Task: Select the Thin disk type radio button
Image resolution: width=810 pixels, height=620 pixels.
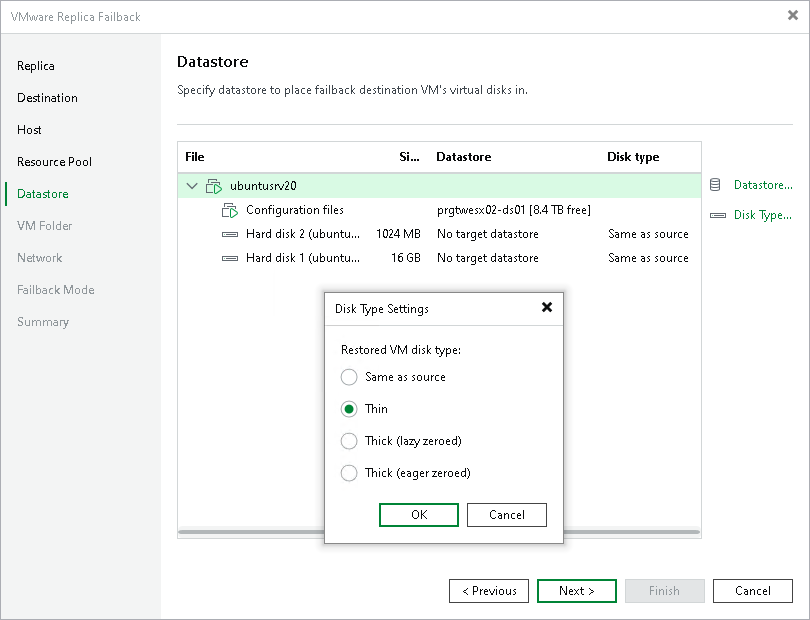Action: tap(349, 409)
